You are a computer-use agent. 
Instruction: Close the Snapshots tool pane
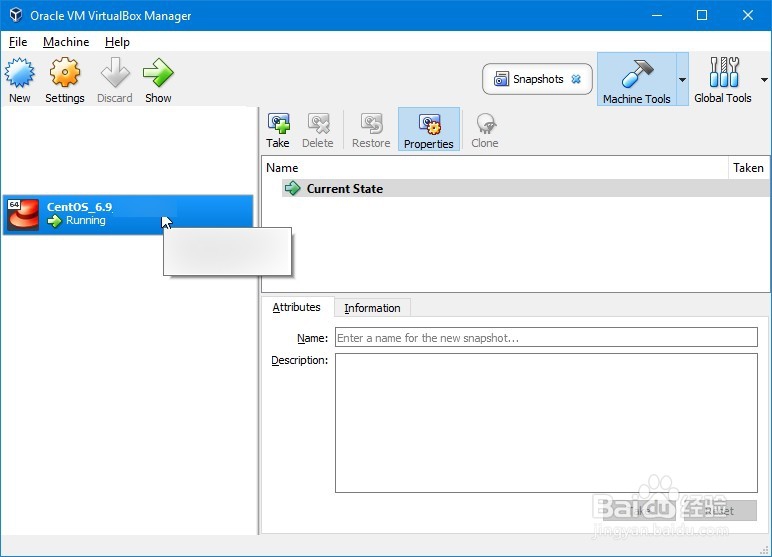pyautogui.click(x=576, y=79)
